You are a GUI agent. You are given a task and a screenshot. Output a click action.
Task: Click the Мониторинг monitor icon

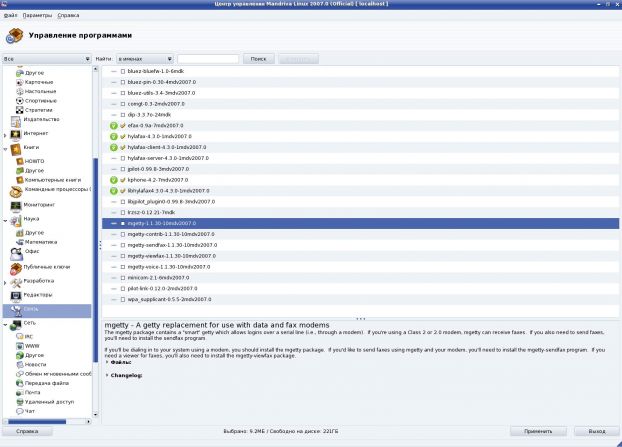click(16, 207)
